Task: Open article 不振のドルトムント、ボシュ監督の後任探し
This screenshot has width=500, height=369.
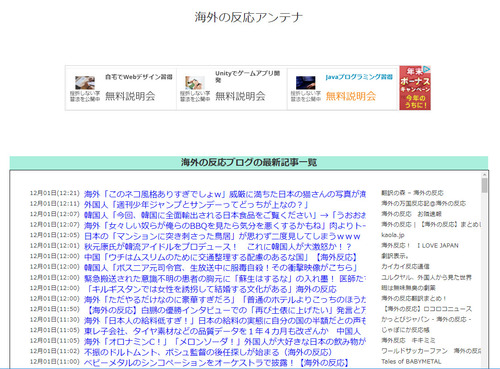Action: (208, 352)
